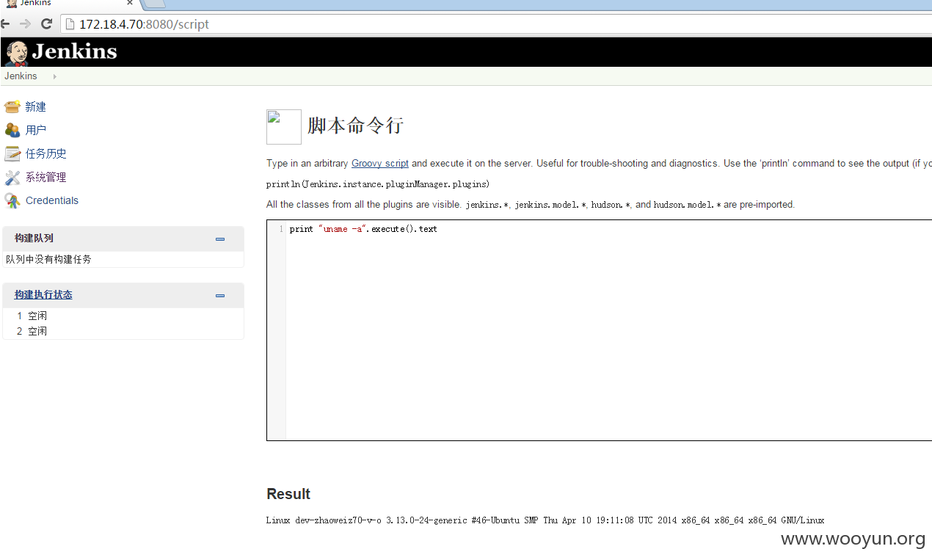Expand the breadcrumb arrow next to Jenkins
This screenshot has height=560, width=932.
54,76
